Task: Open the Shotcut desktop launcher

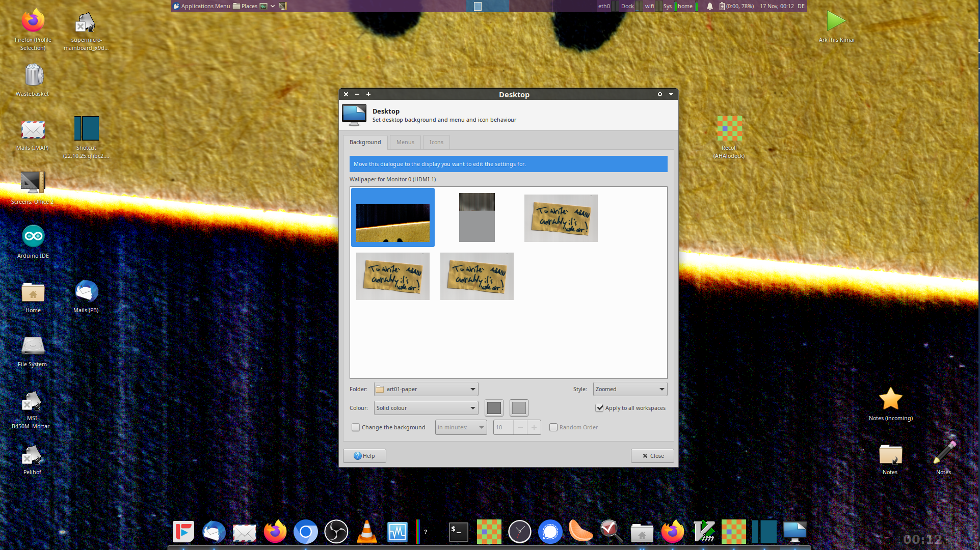Action: coord(86,129)
